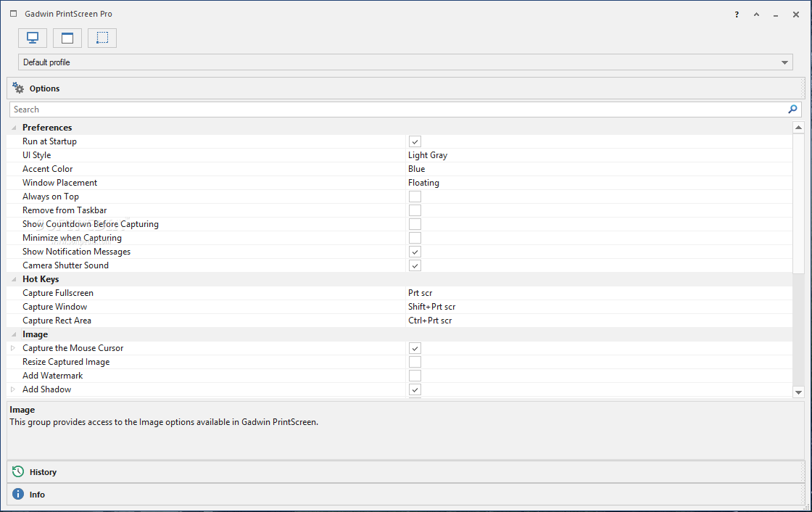The width and height of the screenshot is (812, 512).
Task: Change Window Placement value Floating
Action: (x=423, y=183)
